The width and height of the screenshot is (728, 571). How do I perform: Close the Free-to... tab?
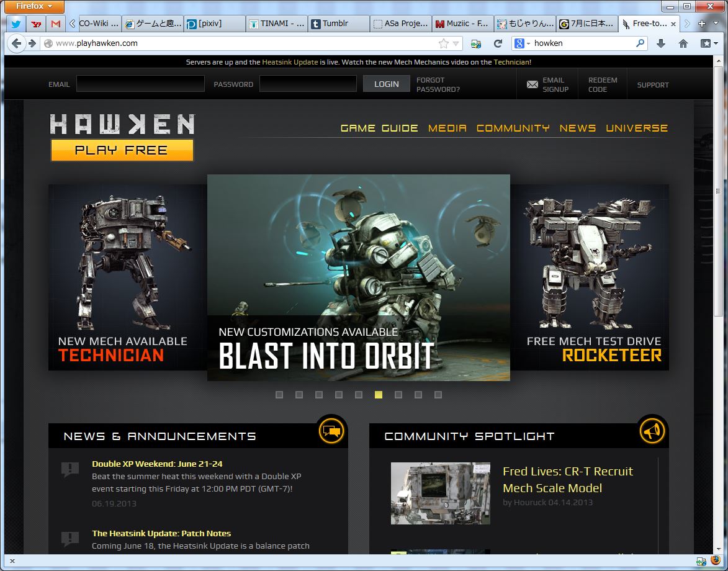point(673,24)
